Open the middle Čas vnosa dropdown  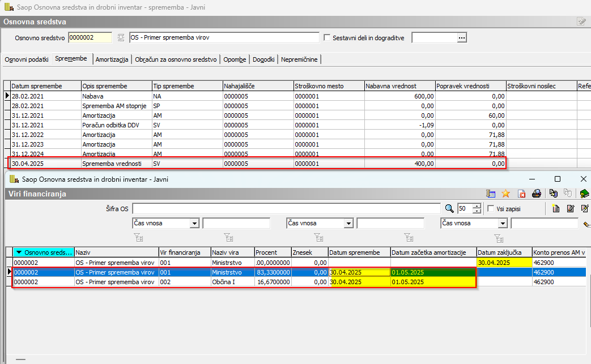pos(348,224)
